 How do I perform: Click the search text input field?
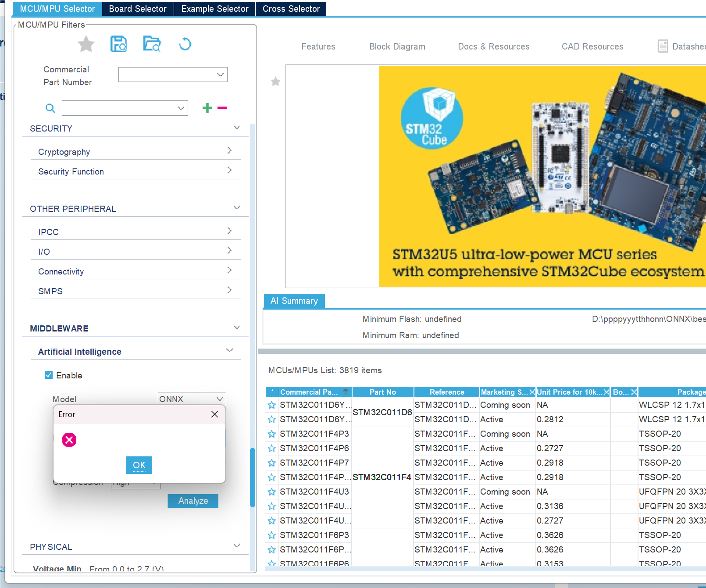(118, 108)
